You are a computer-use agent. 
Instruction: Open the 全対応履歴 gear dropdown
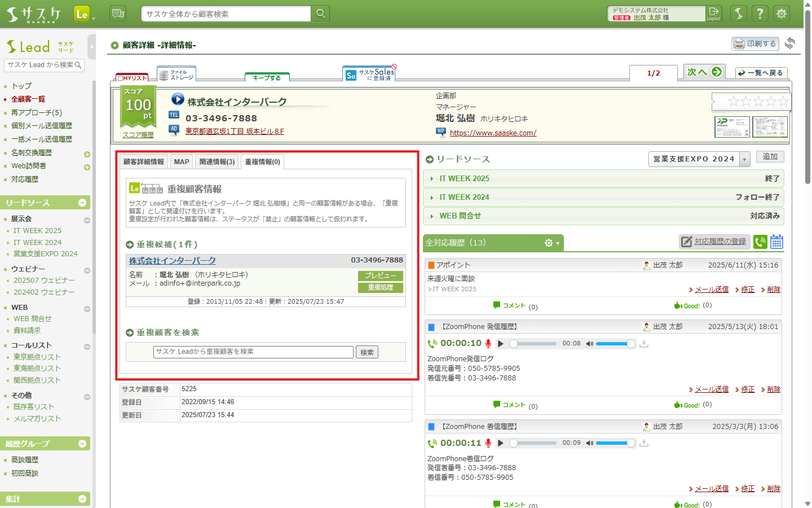(x=551, y=243)
